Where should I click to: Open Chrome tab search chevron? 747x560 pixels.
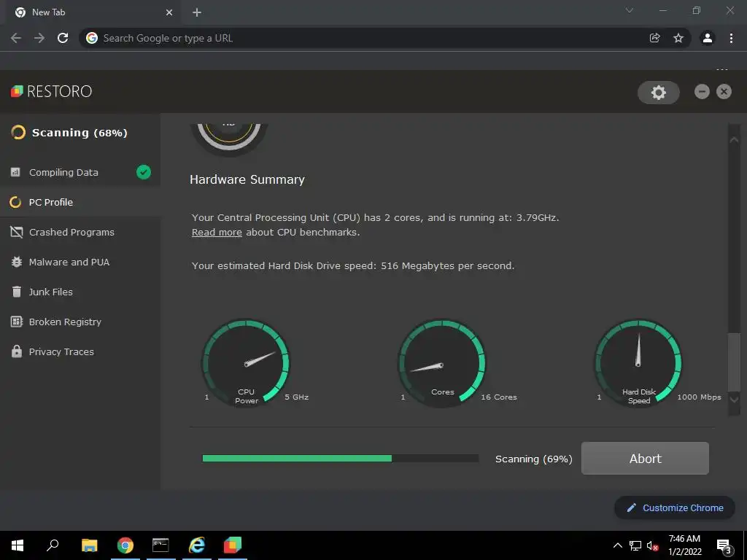click(630, 10)
